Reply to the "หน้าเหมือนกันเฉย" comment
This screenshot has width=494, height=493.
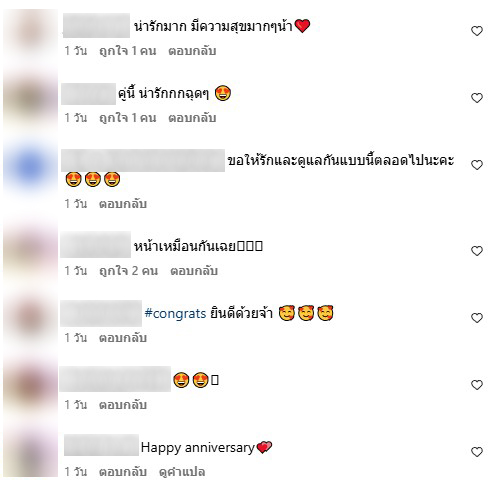pos(194,271)
